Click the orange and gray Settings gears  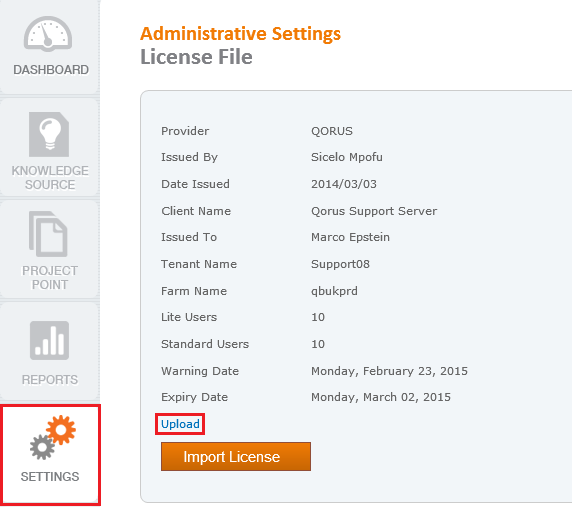53,437
